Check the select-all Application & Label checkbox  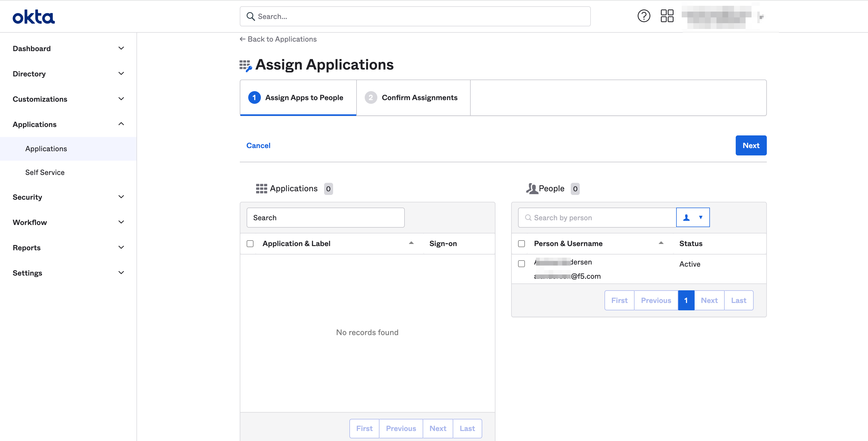(250, 243)
